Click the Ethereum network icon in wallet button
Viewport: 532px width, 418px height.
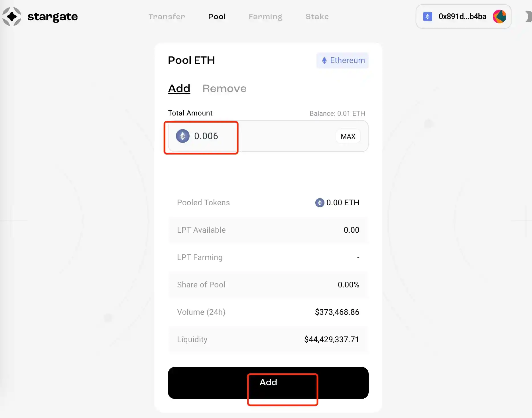click(427, 17)
